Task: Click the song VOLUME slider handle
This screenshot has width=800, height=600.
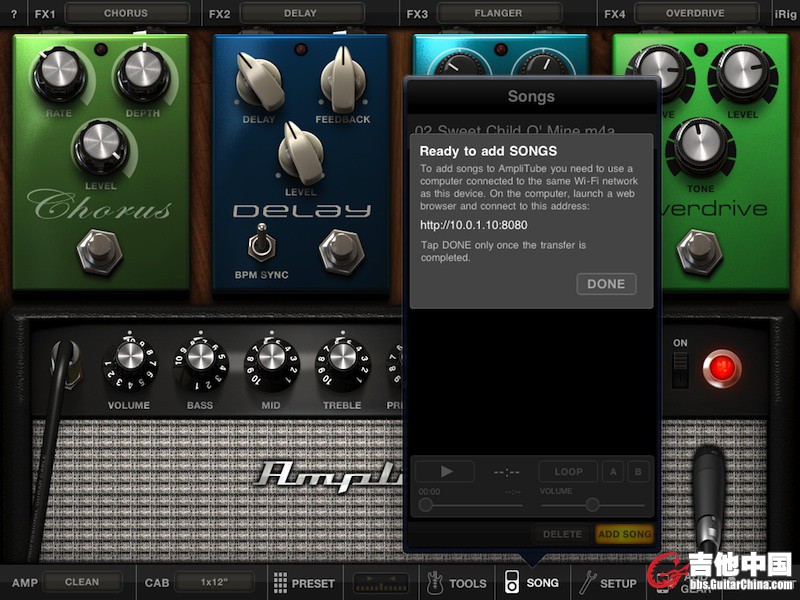Action: click(x=592, y=505)
